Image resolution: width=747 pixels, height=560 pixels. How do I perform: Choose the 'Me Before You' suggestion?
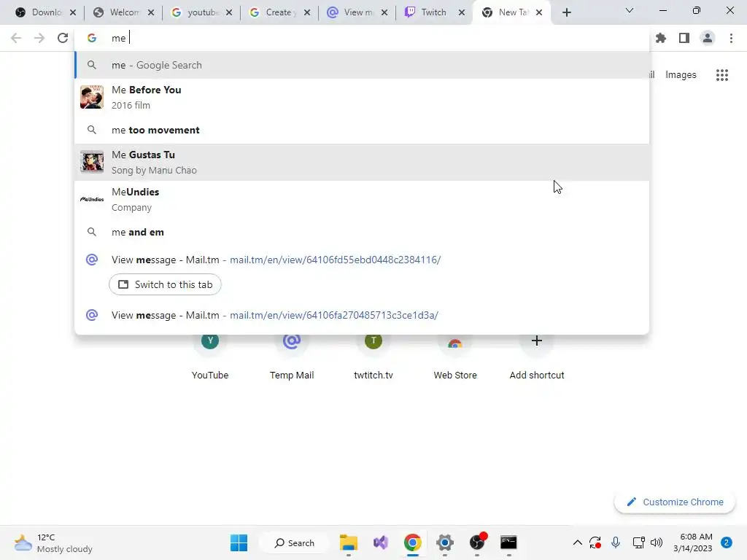[x=362, y=97]
